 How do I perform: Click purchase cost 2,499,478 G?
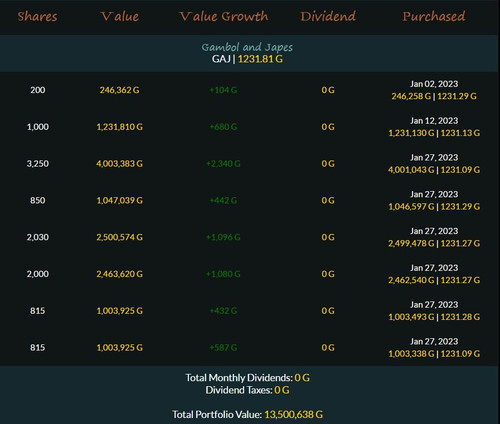pyautogui.click(x=411, y=244)
